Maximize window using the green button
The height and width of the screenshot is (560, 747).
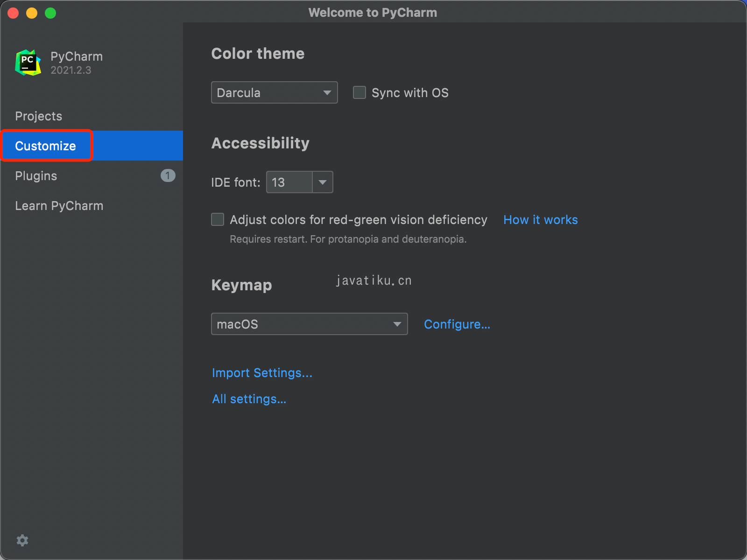(x=50, y=13)
